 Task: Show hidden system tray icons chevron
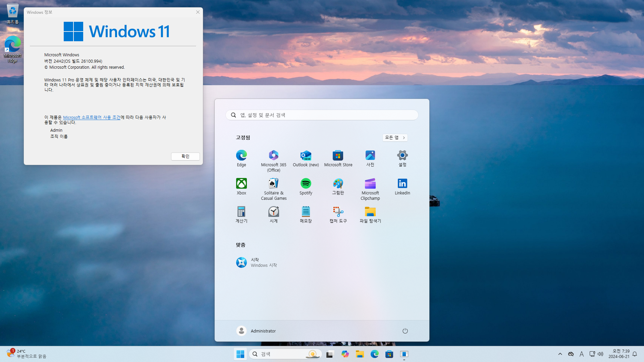coord(560,354)
